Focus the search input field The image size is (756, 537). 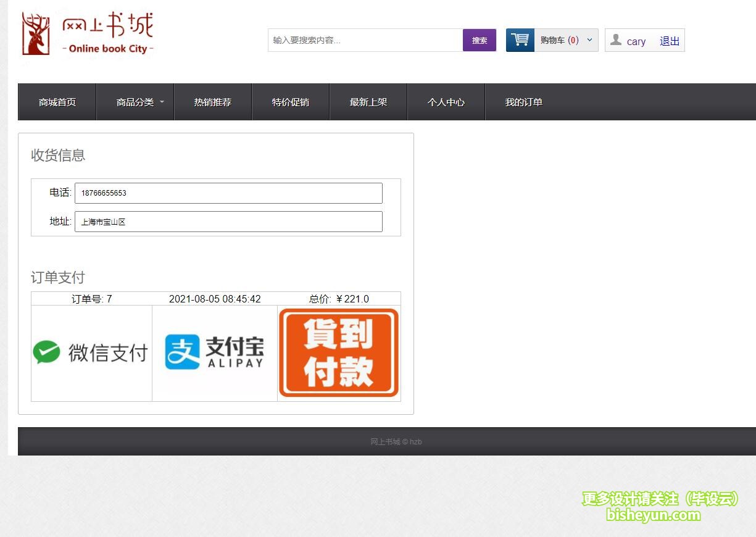coord(365,40)
